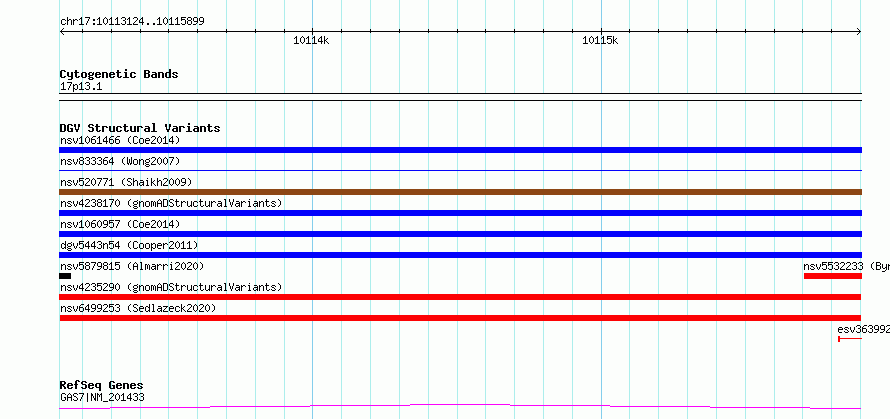This screenshot has height=419, width=890.
Task: Select the magenta GAS7 gene track line
Action: click(x=460, y=407)
